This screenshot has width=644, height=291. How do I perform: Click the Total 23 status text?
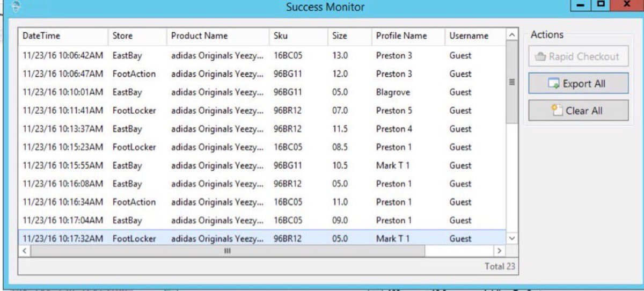(499, 266)
